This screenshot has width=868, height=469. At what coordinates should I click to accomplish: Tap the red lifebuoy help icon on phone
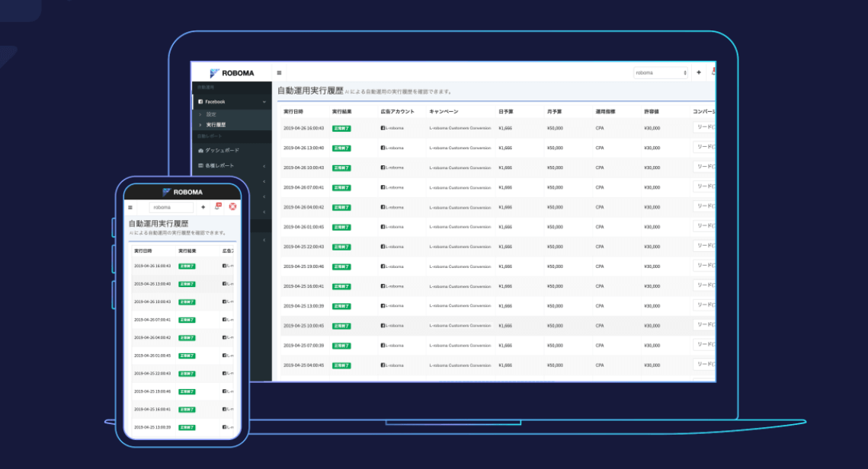[232, 206]
